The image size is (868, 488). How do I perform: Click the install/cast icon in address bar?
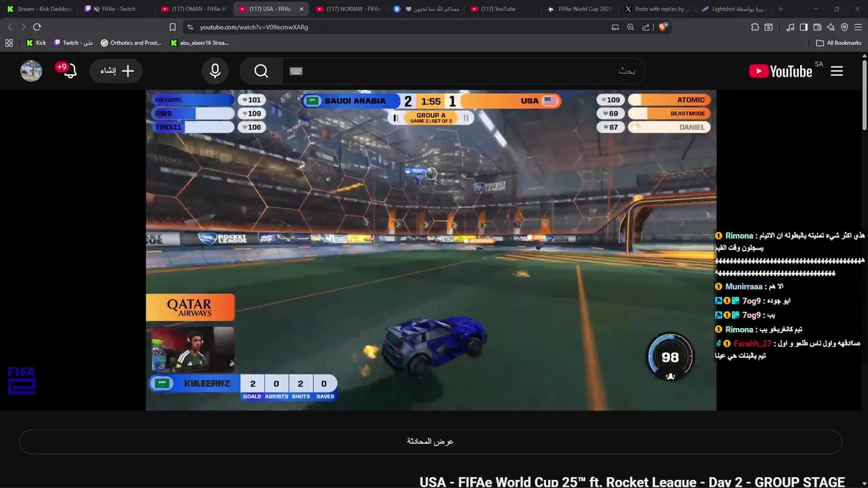[615, 27]
